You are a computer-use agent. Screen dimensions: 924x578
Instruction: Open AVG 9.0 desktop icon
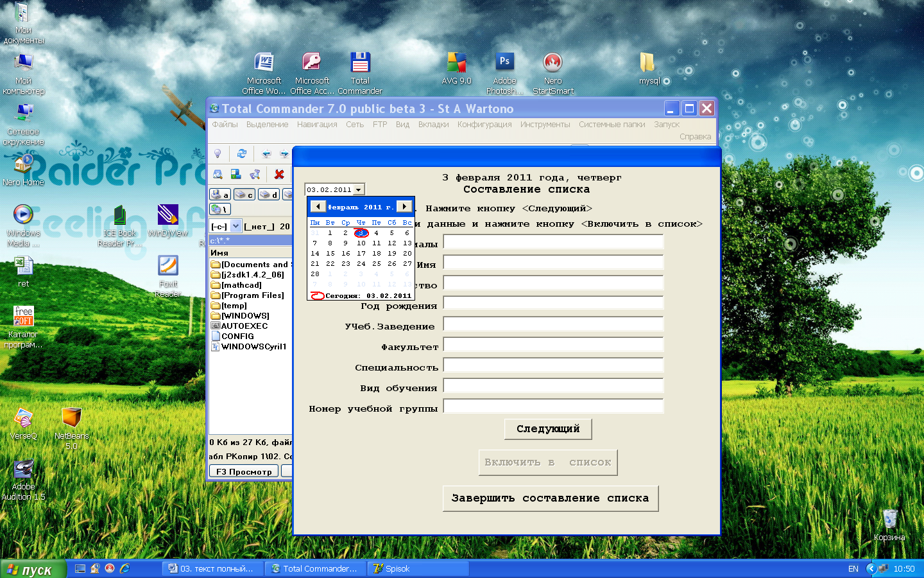click(456, 68)
